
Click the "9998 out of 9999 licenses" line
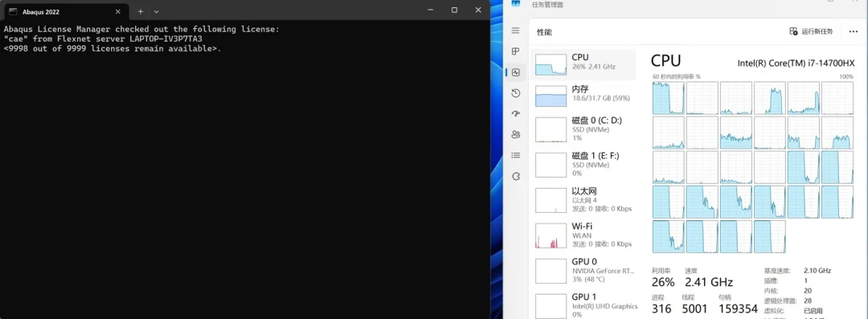tap(113, 49)
